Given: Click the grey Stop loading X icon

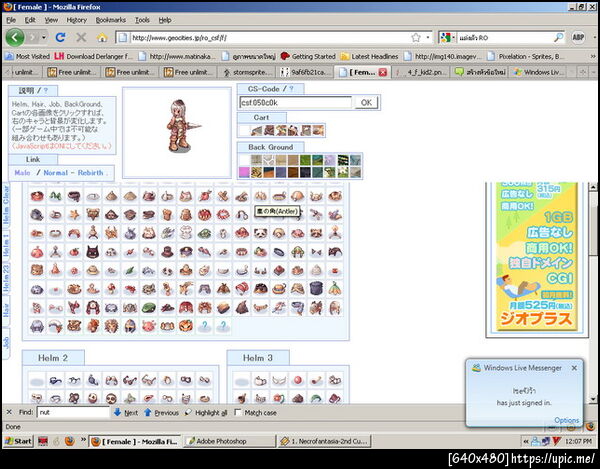Looking at the screenshot, I should tap(81, 37).
